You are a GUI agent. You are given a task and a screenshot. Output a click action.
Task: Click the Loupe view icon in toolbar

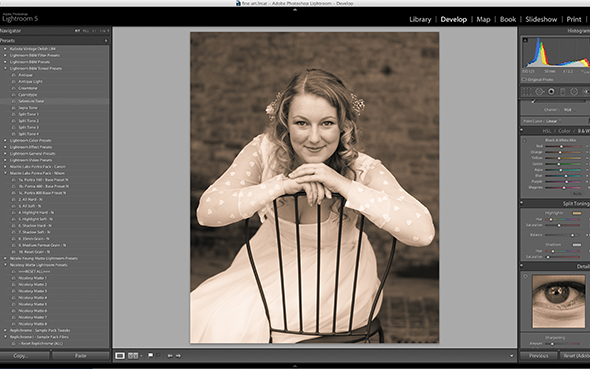pos(120,355)
